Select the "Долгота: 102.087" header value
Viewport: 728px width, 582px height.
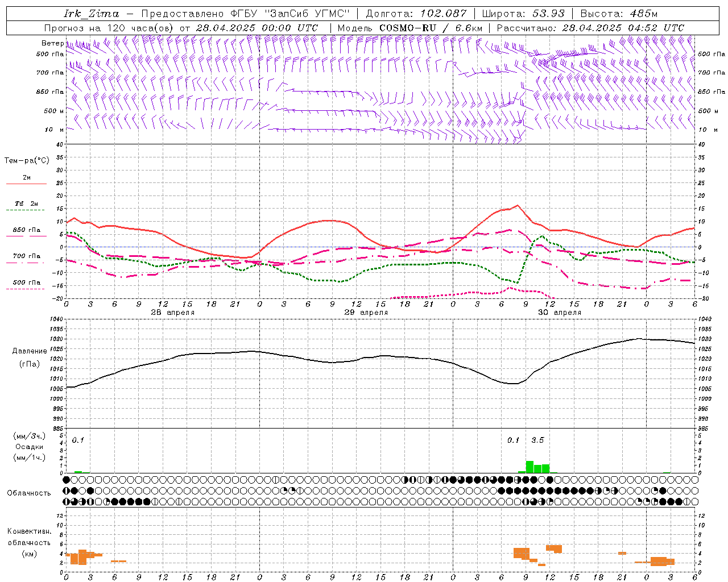[416, 14]
